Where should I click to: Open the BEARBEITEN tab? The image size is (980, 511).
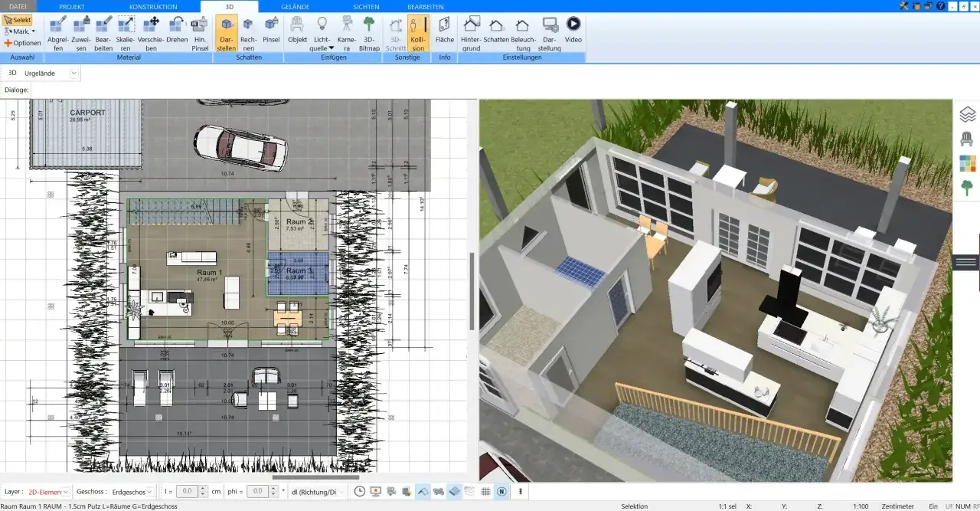(x=426, y=6)
